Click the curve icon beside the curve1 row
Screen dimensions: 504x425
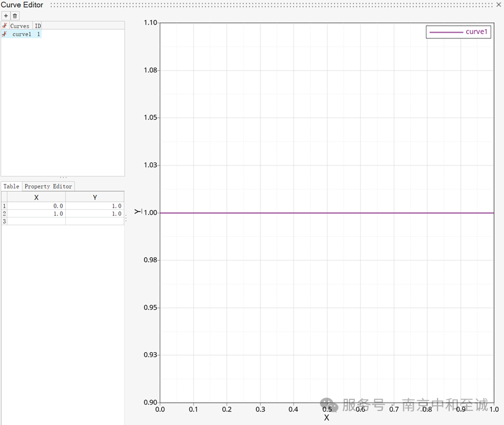5,34
